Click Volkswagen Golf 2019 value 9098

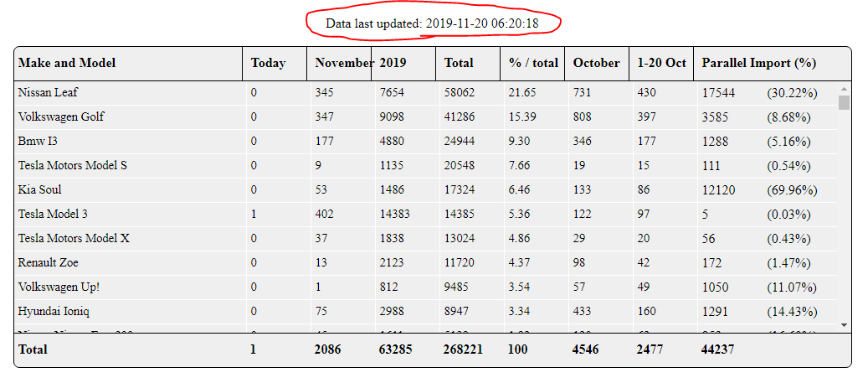[392, 117]
